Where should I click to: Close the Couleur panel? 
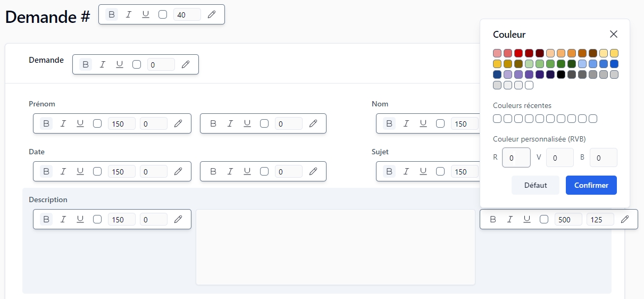pyautogui.click(x=614, y=34)
